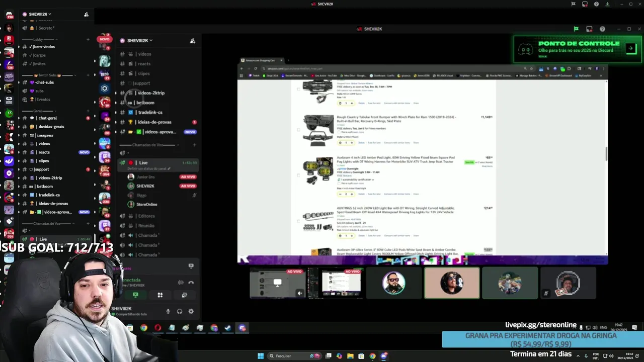Add a channel to the outer Lobby category
The width and height of the screenshot is (644, 362).
pos(88,39)
